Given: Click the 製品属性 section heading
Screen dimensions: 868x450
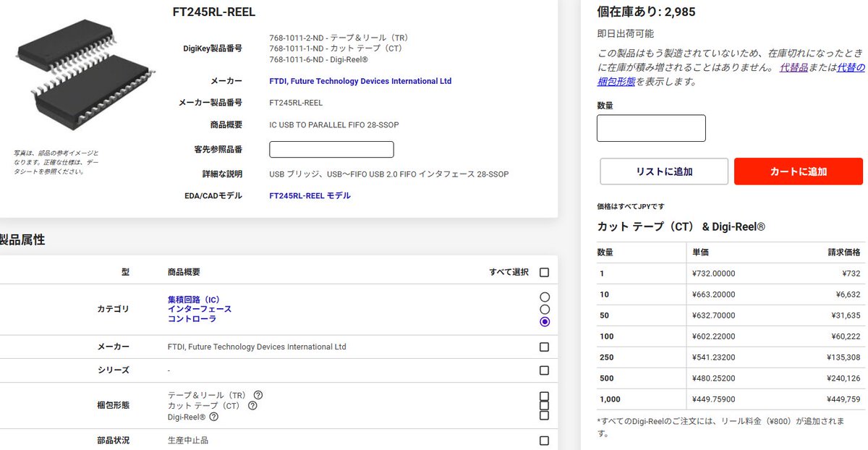Looking at the screenshot, I should [x=22, y=240].
